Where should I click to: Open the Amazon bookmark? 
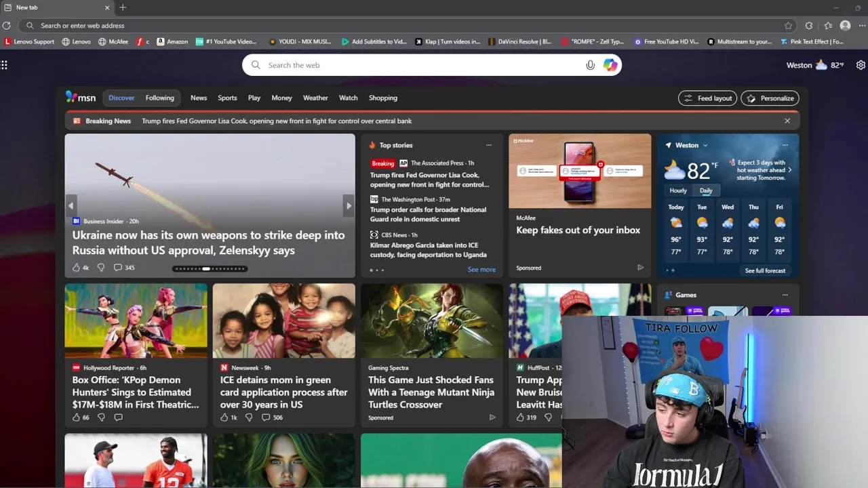[x=172, y=41]
